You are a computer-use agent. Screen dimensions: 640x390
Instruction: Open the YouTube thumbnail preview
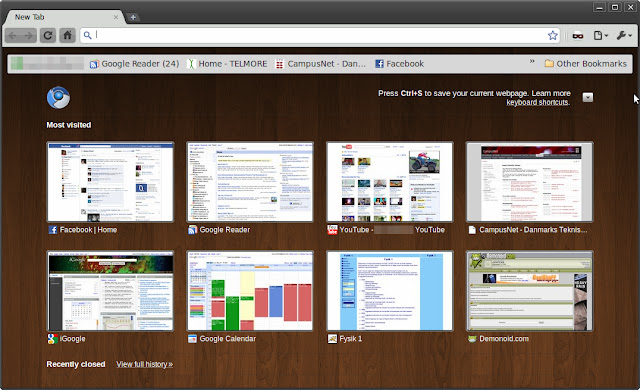[390, 182]
